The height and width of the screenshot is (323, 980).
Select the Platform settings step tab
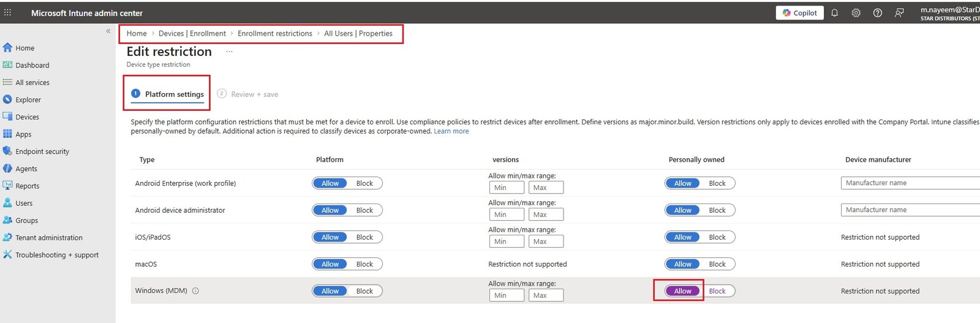point(167,94)
